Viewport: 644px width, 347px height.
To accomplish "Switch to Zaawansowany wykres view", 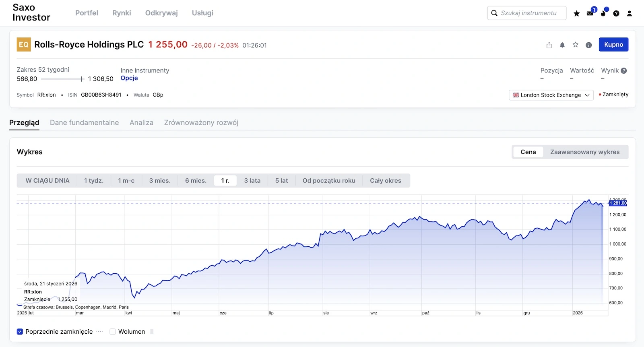I will tap(584, 152).
